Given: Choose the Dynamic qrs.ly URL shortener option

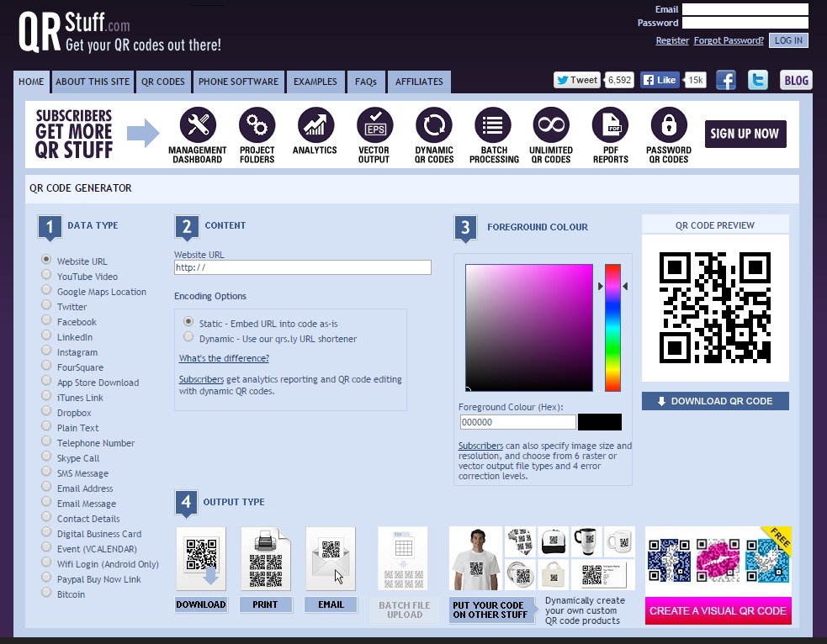Looking at the screenshot, I should coord(188,338).
